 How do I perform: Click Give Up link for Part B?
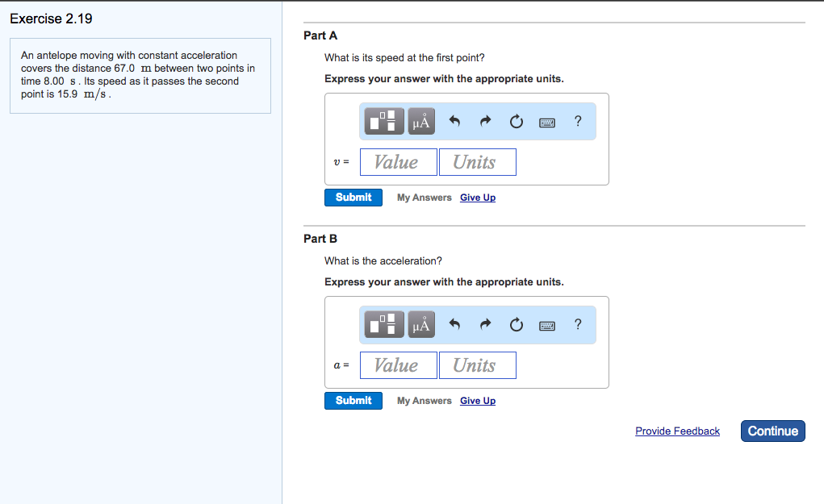tap(478, 401)
